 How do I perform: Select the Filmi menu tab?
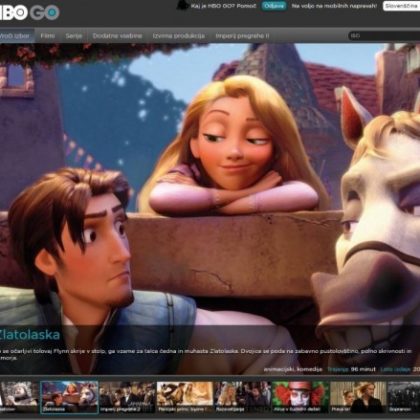click(48, 36)
